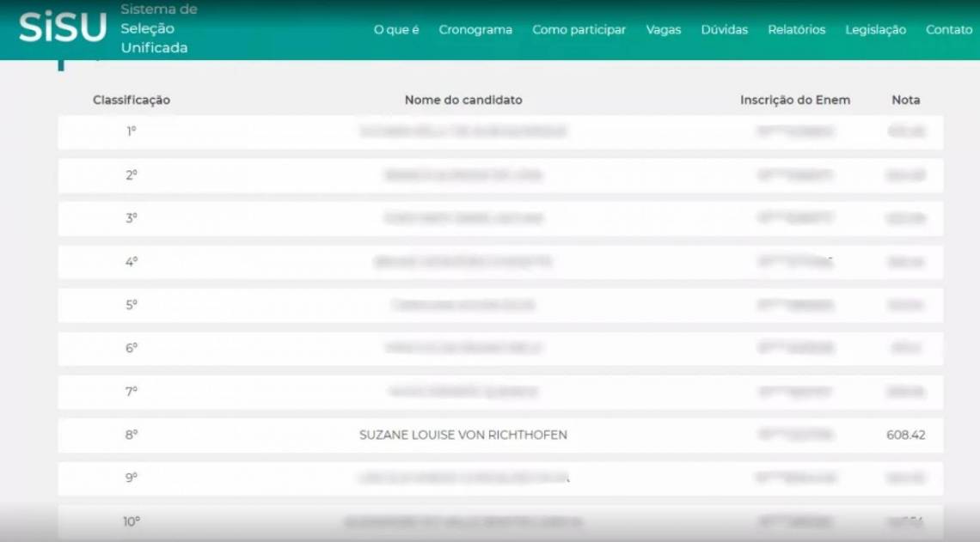Select the 1º classification cell
The width and height of the screenshot is (980, 542).
[132, 131]
